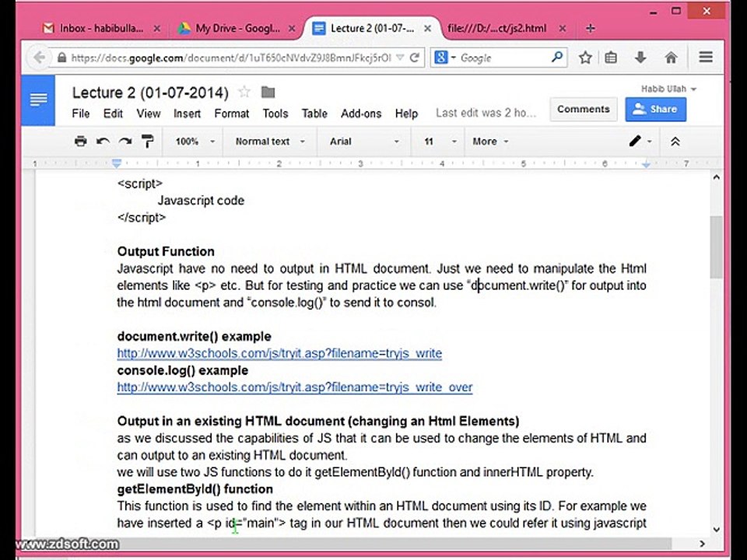The image size is (747, 560).
Task: Open search engine selector dropdown
Action: [445, 58]
